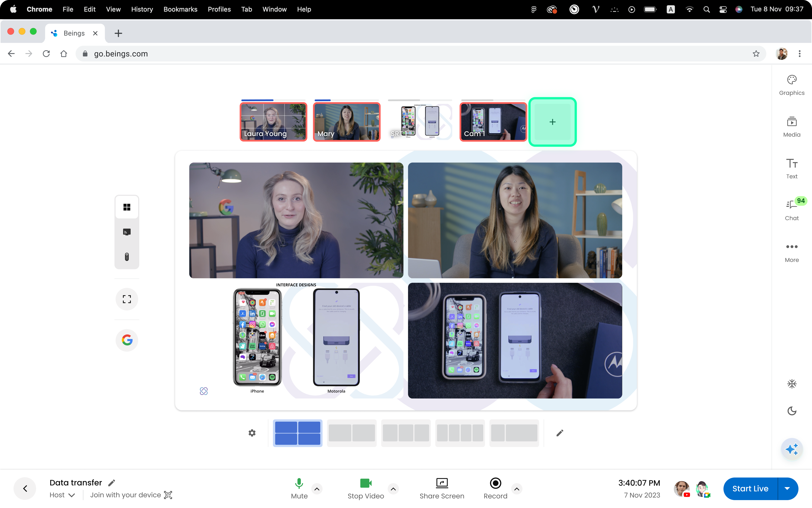Expand video options arrow
Viewport: 812px width, 508px height.
point(393,489)
